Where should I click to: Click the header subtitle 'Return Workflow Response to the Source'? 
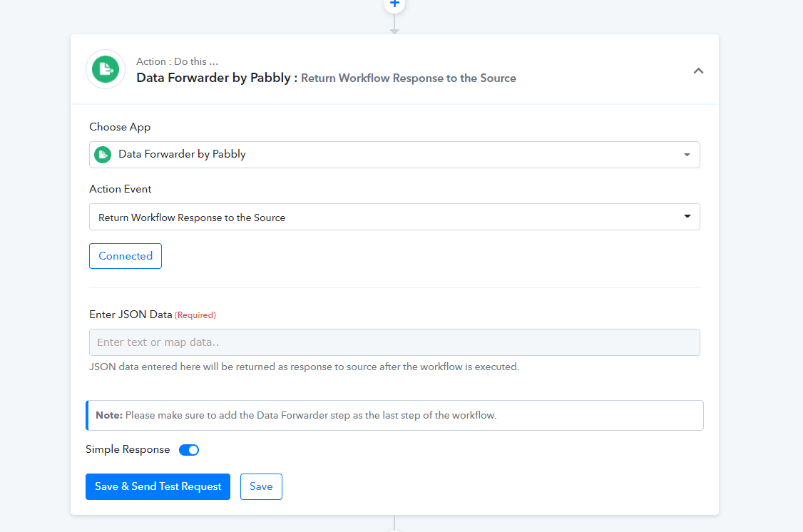click(x=408, y=78)
